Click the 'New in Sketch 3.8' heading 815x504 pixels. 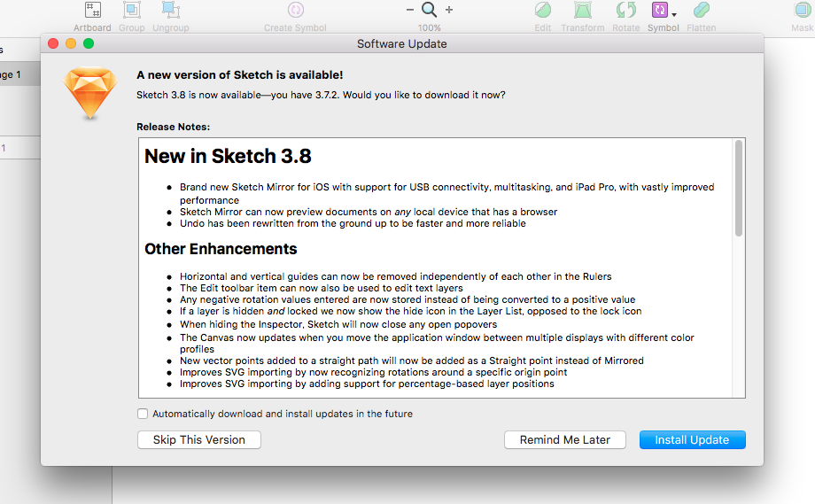pos(228,156)
